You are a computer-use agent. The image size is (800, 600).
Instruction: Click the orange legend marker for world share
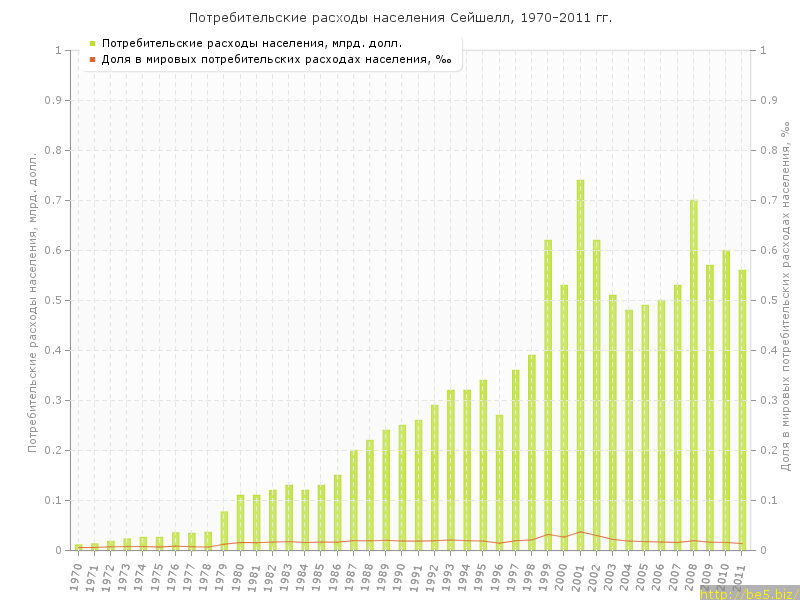(x=92, y=59)
